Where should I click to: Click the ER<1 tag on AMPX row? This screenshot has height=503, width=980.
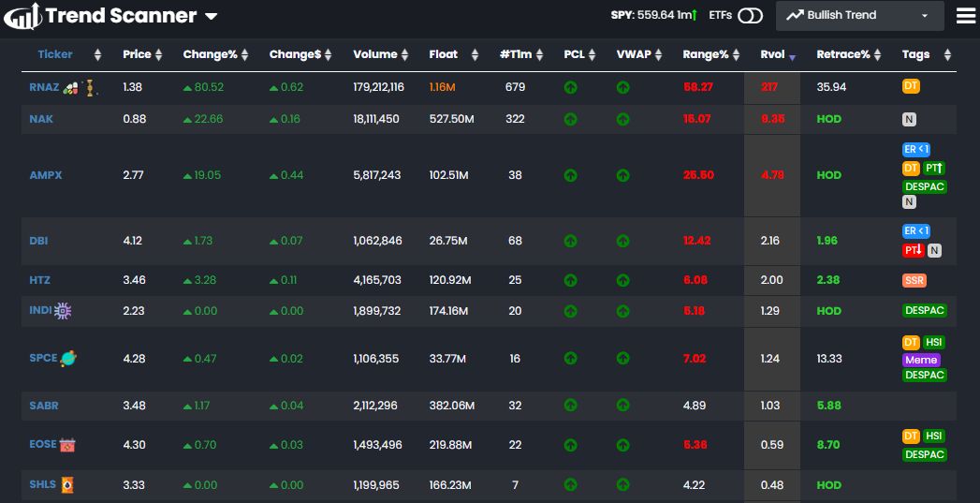[916, 150]
